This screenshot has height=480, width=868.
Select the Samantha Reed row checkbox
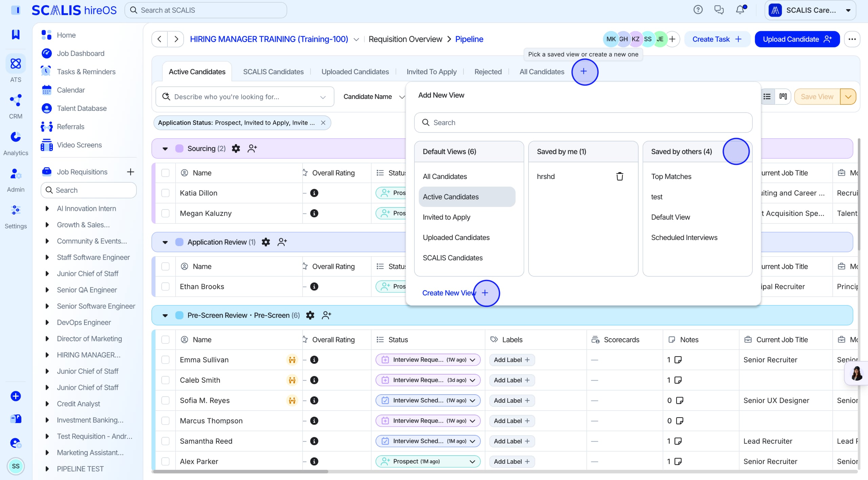click(x=165, y=441)
